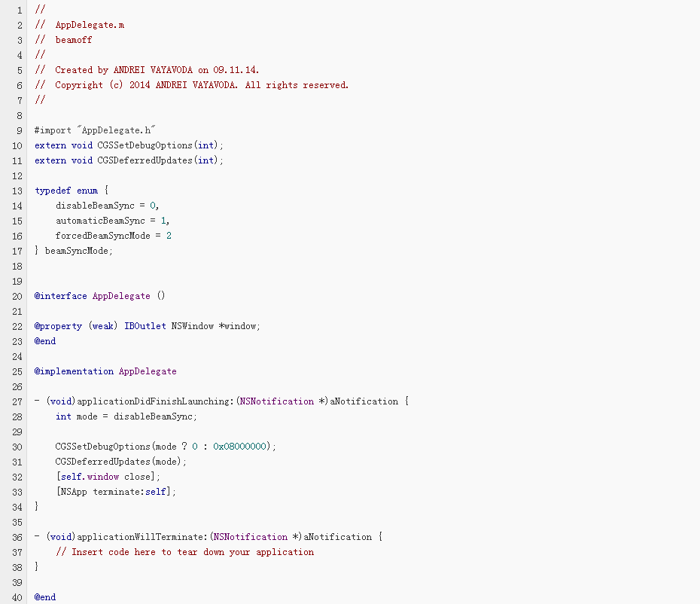
Task: Click 'disableBeamSync = 0,' enum entry
Action: tap(107, 206)
